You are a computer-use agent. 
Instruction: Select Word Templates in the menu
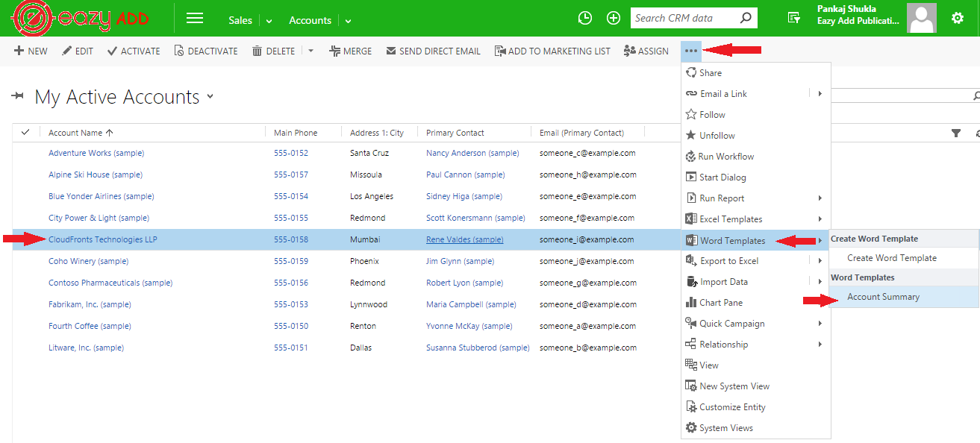755,240
